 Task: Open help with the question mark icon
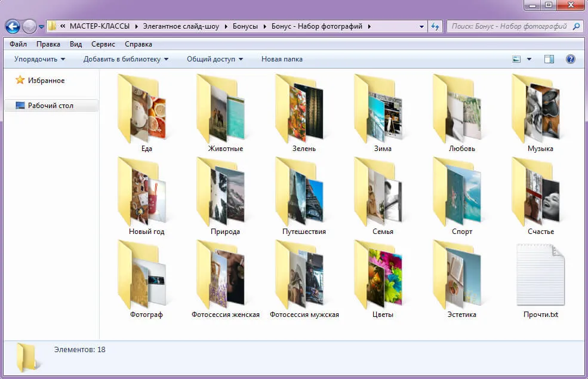click(x=570, y=59)
